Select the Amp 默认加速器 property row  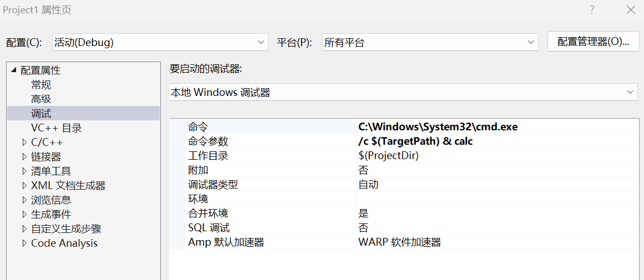coord(226,242)
